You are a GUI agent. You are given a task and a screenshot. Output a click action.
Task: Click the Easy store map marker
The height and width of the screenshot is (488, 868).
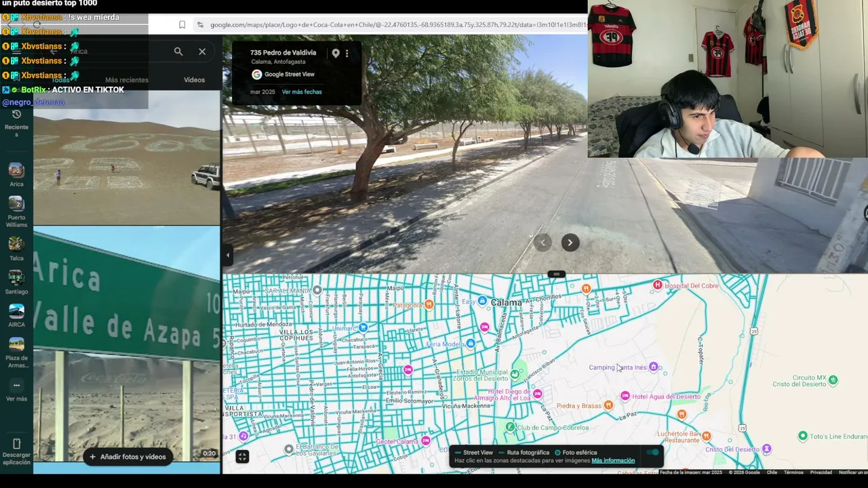pos(482,301)
